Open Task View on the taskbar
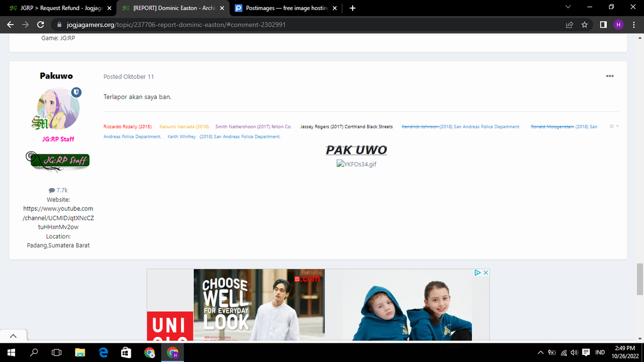The width and height of the screenshot is (644, 362). tap(57, 352)
